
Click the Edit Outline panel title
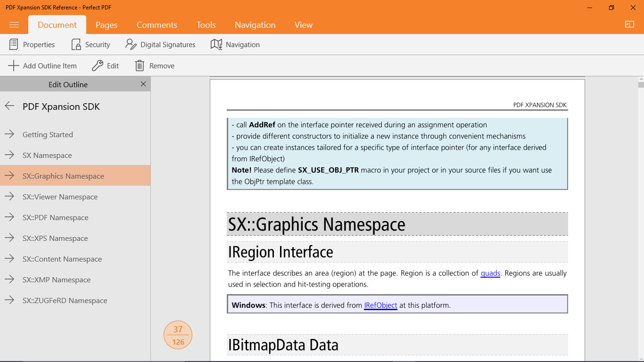(x=68, y=84)
